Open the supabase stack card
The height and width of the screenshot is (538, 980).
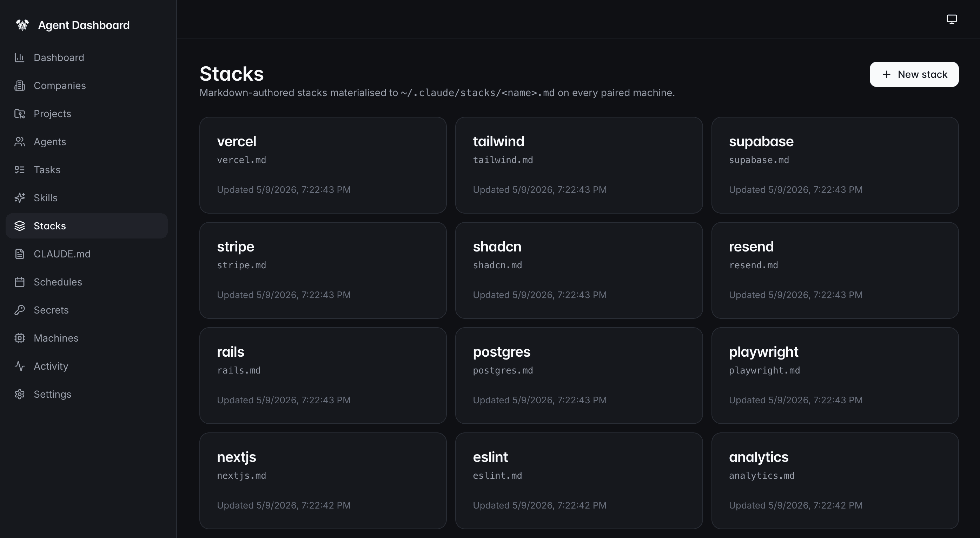point(835,166)
